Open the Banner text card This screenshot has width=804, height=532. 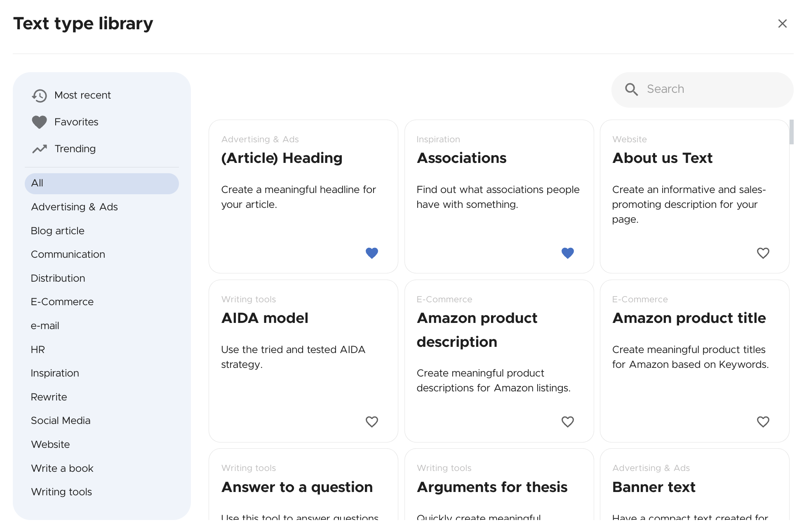coord(654,487)
